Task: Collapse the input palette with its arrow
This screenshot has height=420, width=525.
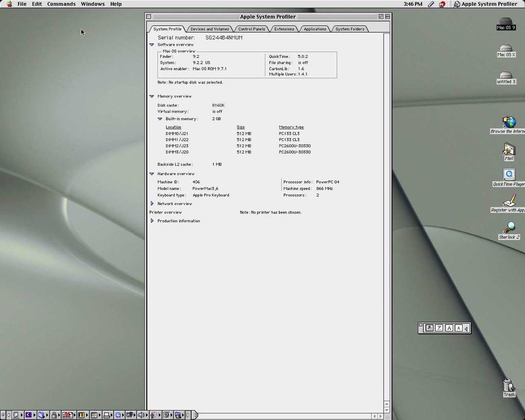Action: coord(466,328)
